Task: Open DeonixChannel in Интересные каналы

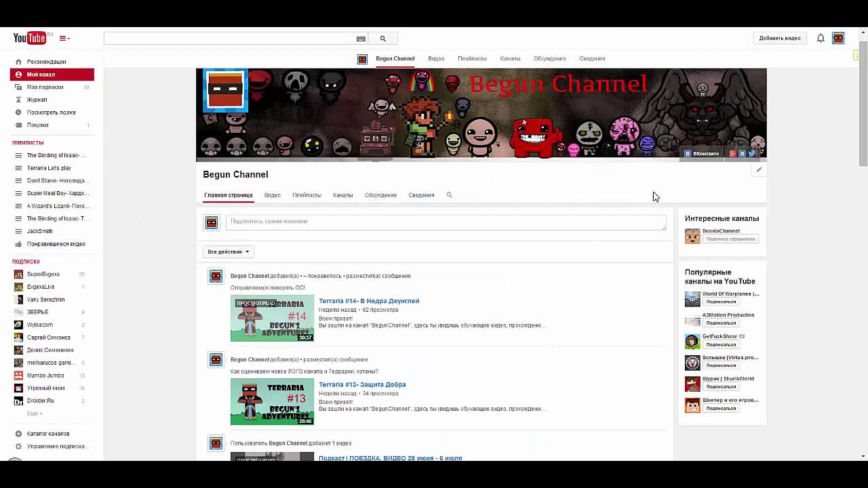Action: point(721,231)
